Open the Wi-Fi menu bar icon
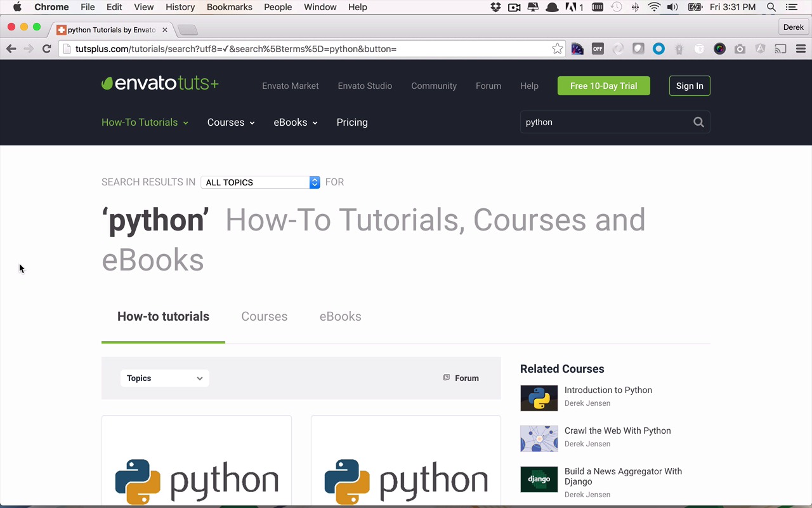Viewport: 812px width, 508px height. [654, 7]
